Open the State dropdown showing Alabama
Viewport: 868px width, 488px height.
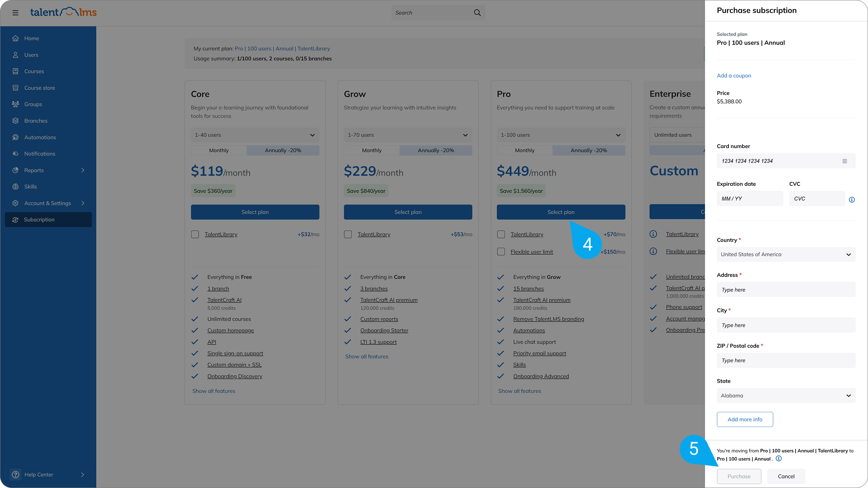786,396
